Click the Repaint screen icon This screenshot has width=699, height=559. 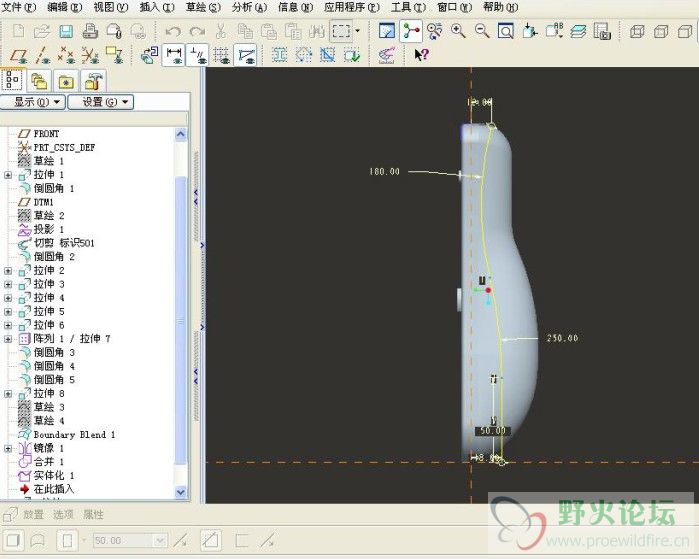point(387,31)
